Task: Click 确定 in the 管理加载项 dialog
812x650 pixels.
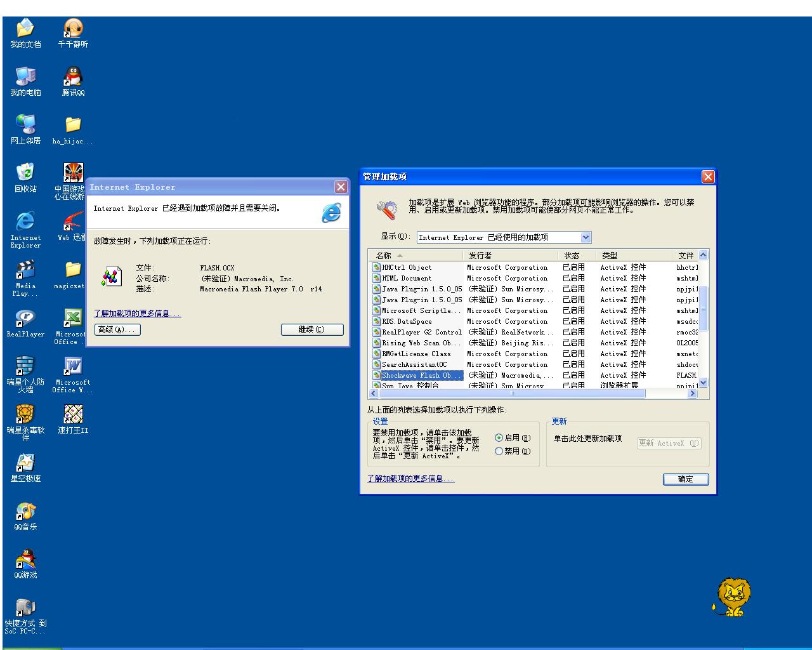Action: point(686,479)
